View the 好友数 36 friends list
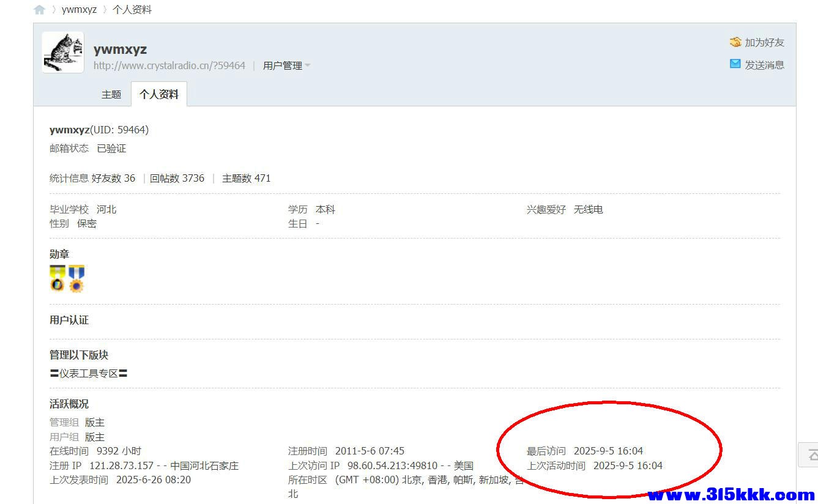 pyautogui.click(x=113, y=179)
